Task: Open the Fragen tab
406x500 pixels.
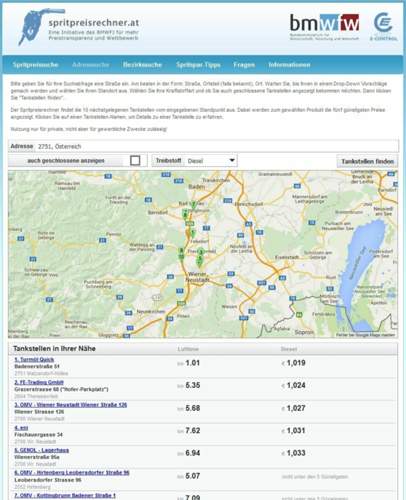Action: click(x=244, y=65)
